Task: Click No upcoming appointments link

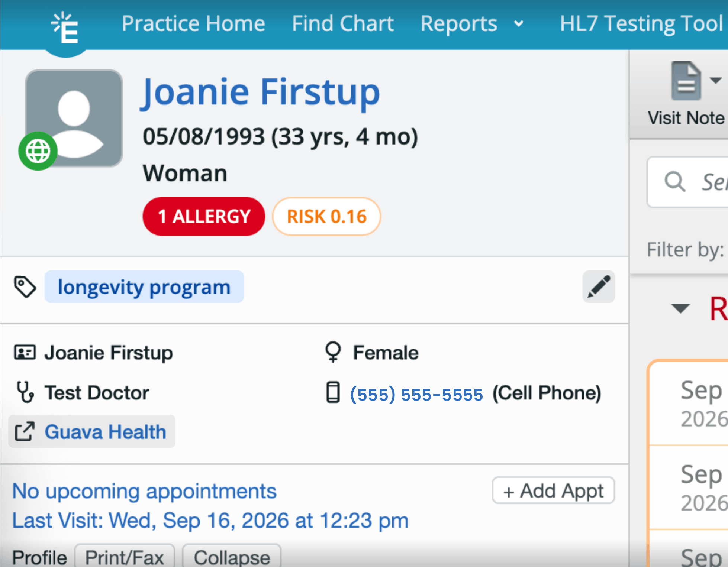Action: 144,491
